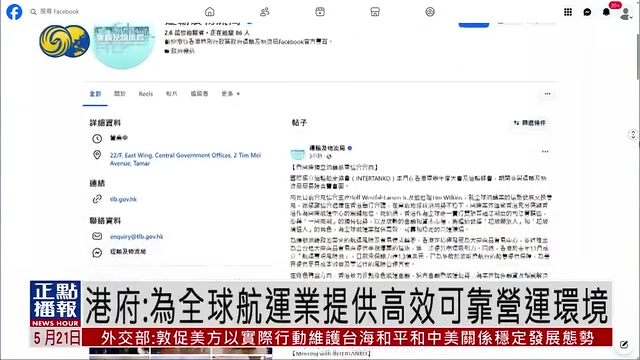Switch to the 關於 tab
The width and height of the screenshot is (640, 360).
coord(120,94)
